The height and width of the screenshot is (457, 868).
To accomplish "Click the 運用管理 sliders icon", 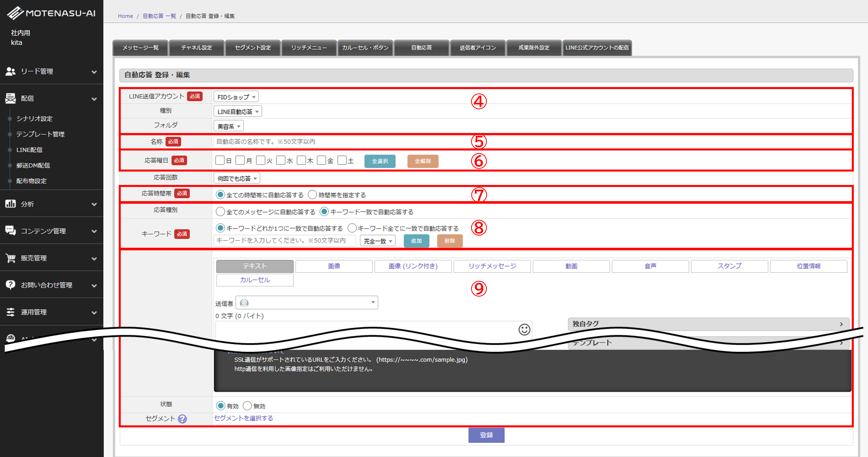I will click(10, 312).
